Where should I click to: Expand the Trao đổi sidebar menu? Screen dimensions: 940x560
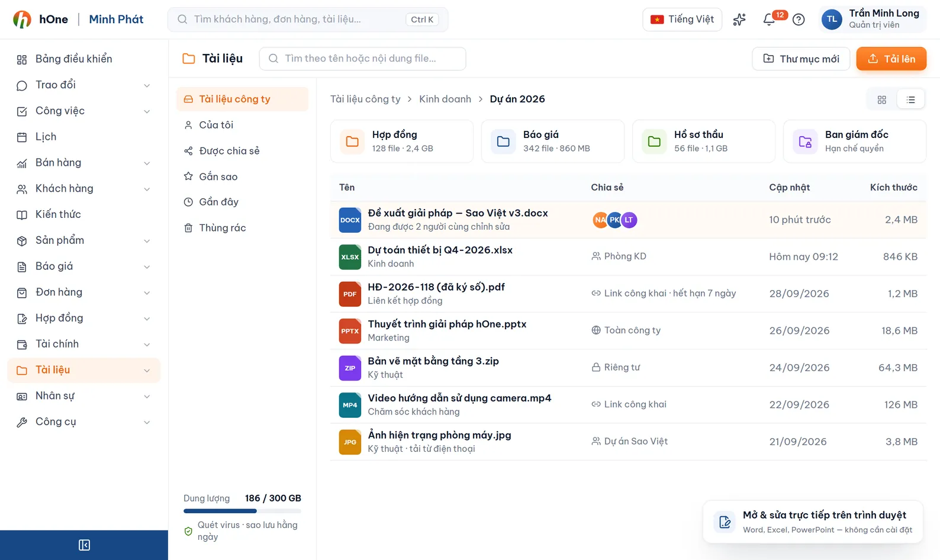84,85
